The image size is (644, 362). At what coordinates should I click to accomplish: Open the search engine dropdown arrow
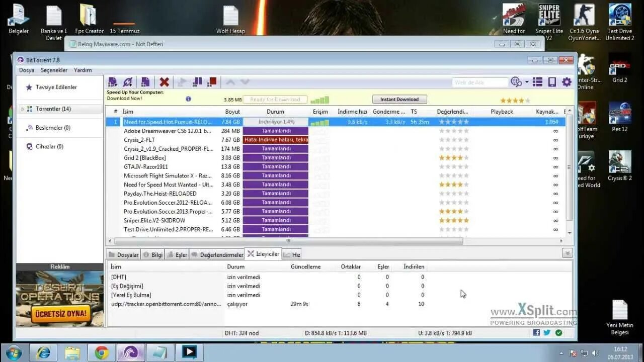click(527, 82)
